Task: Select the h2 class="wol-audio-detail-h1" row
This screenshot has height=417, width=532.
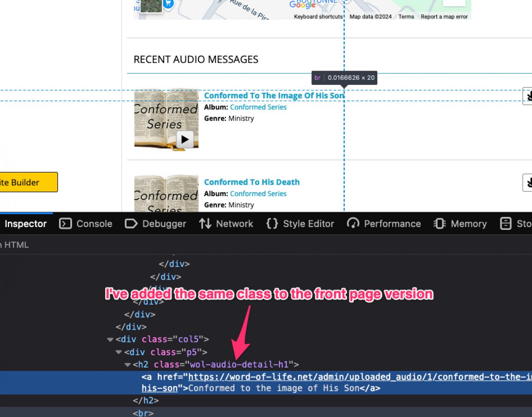Action: point(216,365)
